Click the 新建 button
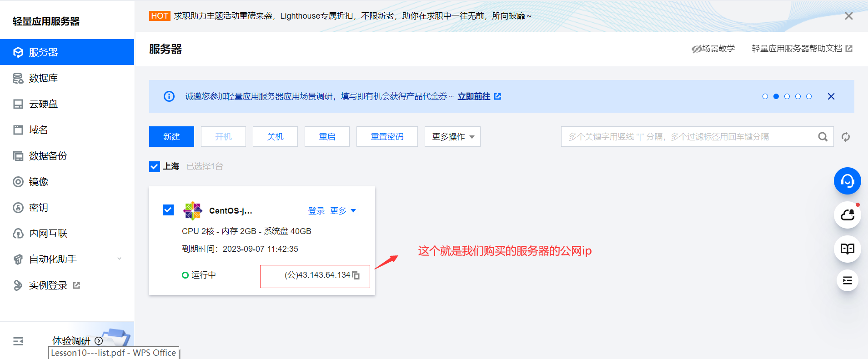 point(171,137)
